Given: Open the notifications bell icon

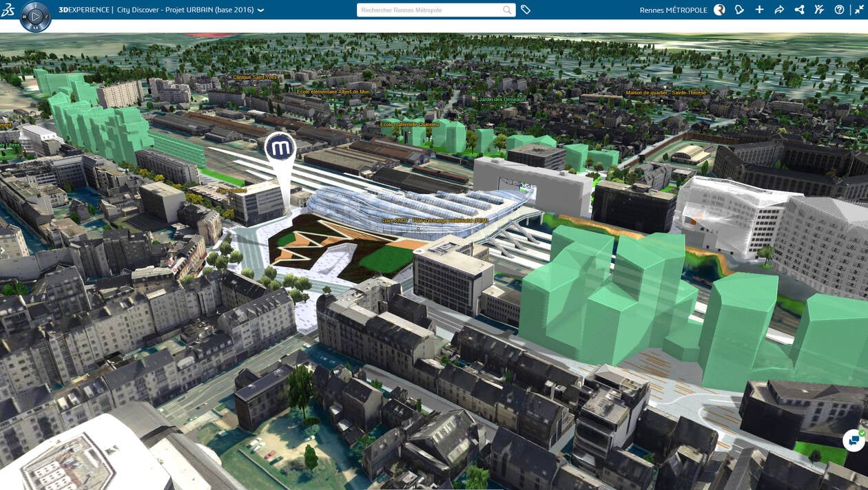Looking at the screenshot, I should [739, 10].
